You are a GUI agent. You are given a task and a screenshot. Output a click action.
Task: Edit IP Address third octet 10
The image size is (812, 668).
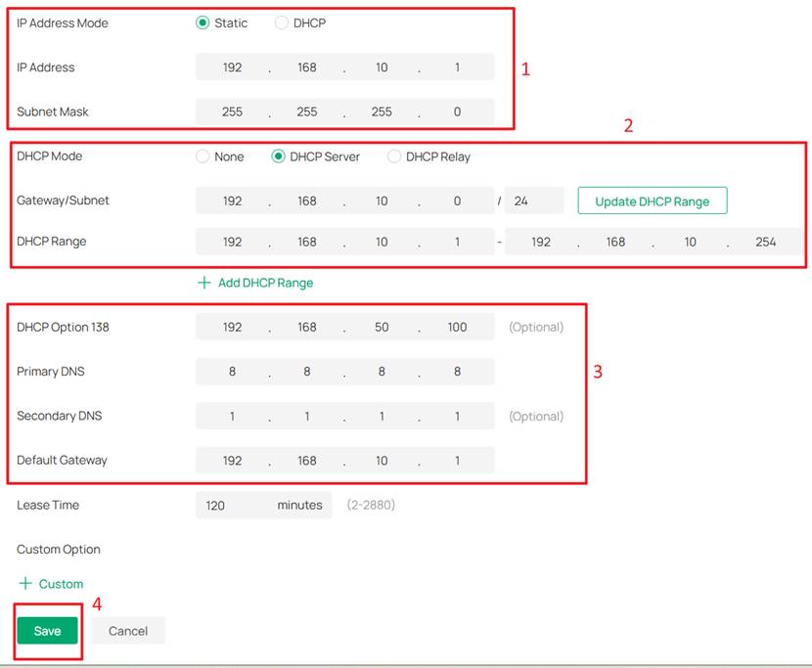(x=382, y=67)
